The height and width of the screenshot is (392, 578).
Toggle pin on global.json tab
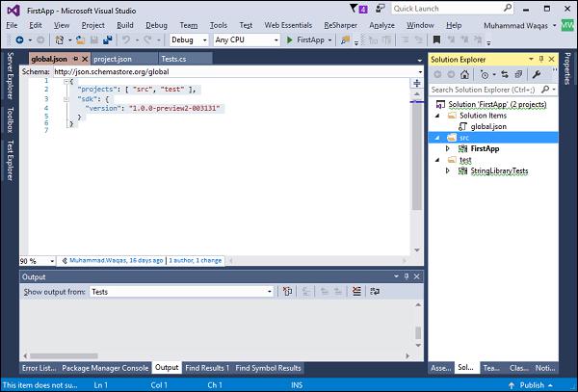tap(75, 60)
